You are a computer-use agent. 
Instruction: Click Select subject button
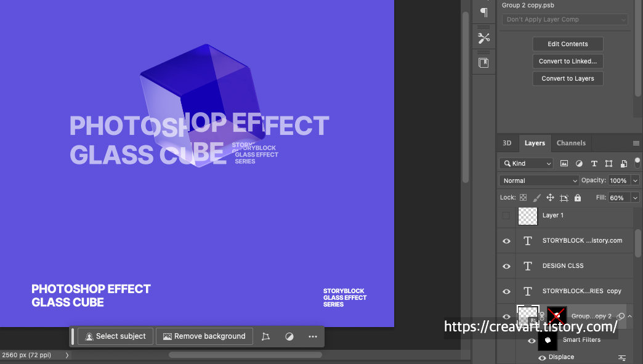tap(115, 336)
